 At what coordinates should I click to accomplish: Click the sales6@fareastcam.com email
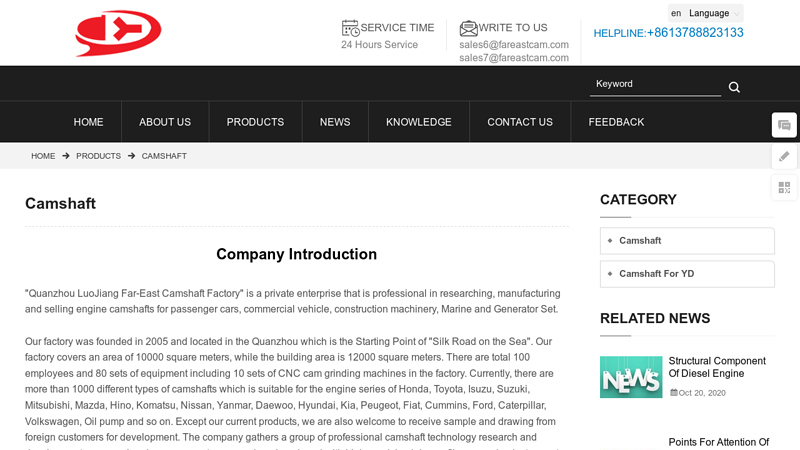(x=514, y=45)
